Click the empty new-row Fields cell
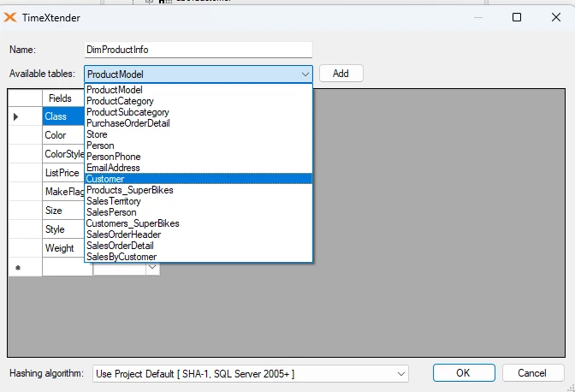The width and height of the screenshot is (575, 392). 68,269
